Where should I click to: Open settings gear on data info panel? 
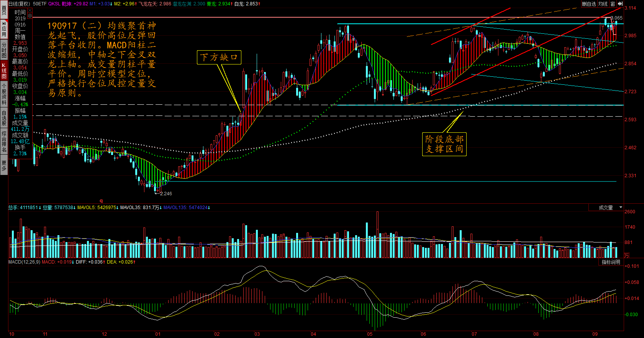pyautogui.click(x=30, y=16)
